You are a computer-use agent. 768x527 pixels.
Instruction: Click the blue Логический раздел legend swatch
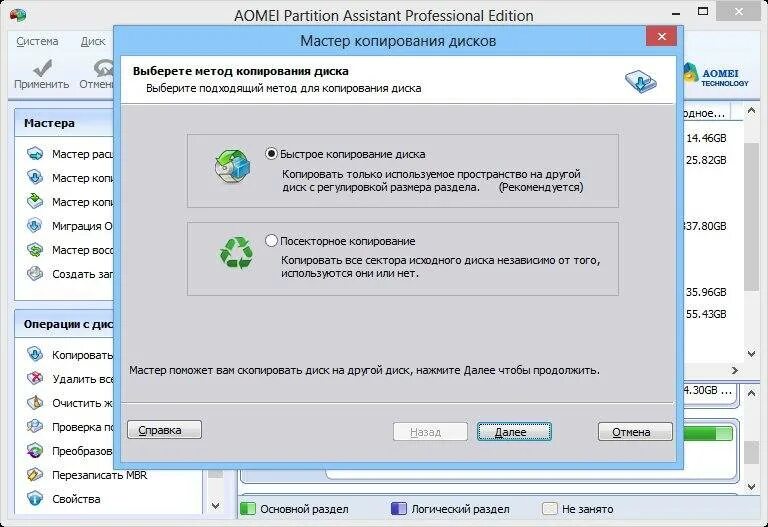(399, 509)
